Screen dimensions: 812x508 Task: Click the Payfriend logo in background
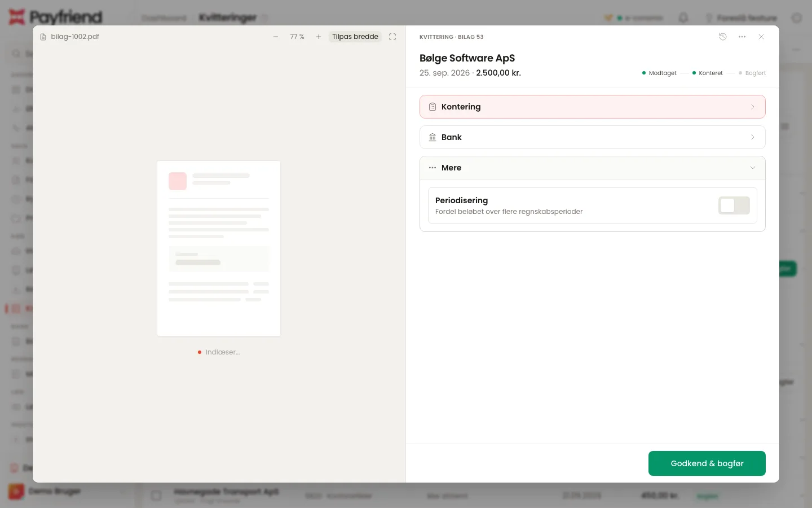point(55,17)
